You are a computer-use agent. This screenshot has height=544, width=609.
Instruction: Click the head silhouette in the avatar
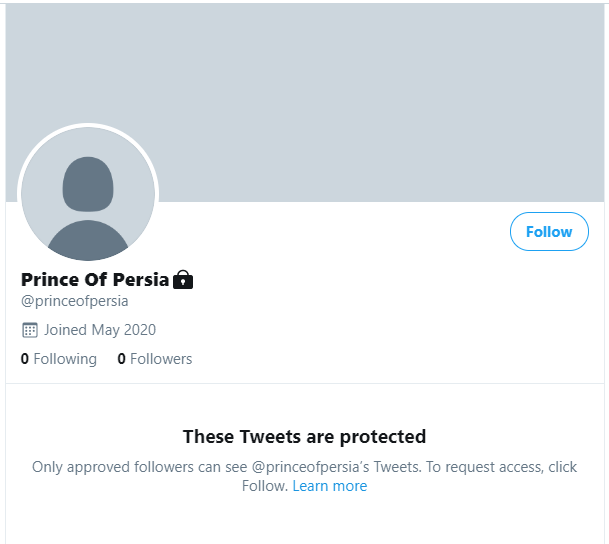88,184
